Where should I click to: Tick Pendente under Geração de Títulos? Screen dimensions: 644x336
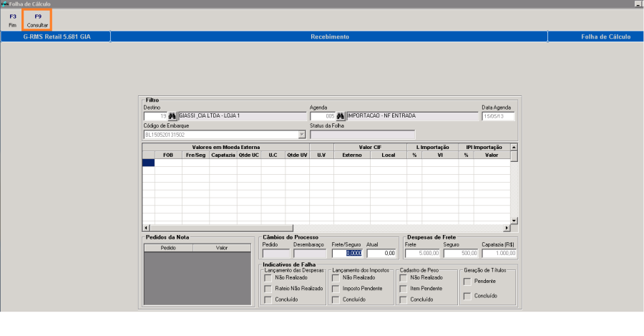click(x=466, y=282)
